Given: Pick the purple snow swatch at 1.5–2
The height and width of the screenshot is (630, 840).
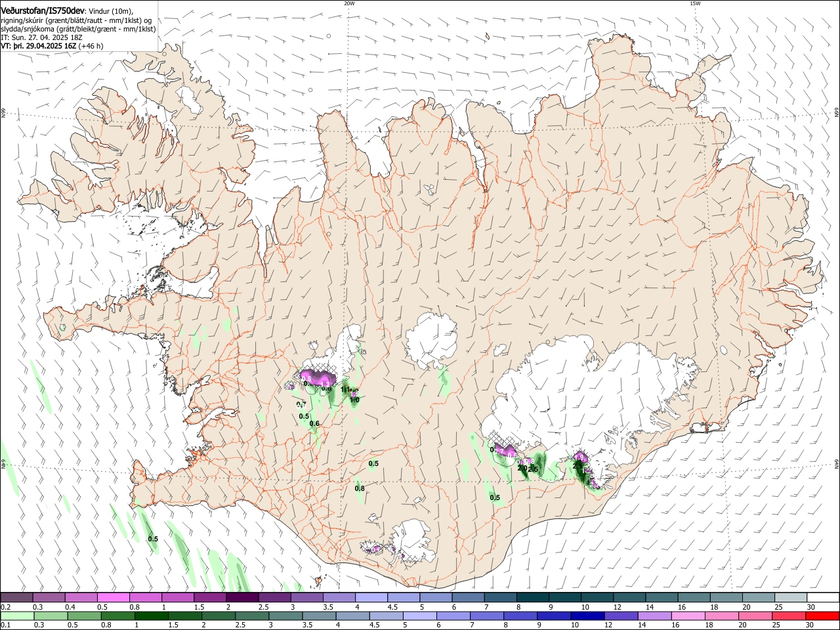Looking at the screenshot, I should [x=210, y=598].
